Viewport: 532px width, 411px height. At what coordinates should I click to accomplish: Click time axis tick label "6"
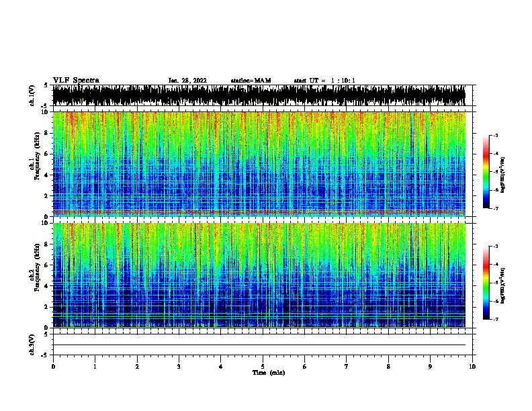pos(305,366)
